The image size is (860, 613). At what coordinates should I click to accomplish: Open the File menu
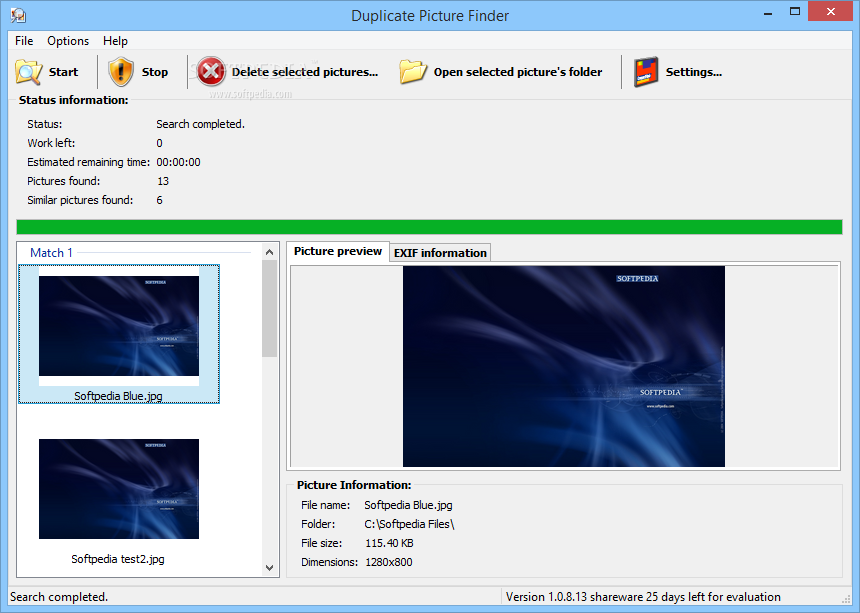[x=24, y=41]
